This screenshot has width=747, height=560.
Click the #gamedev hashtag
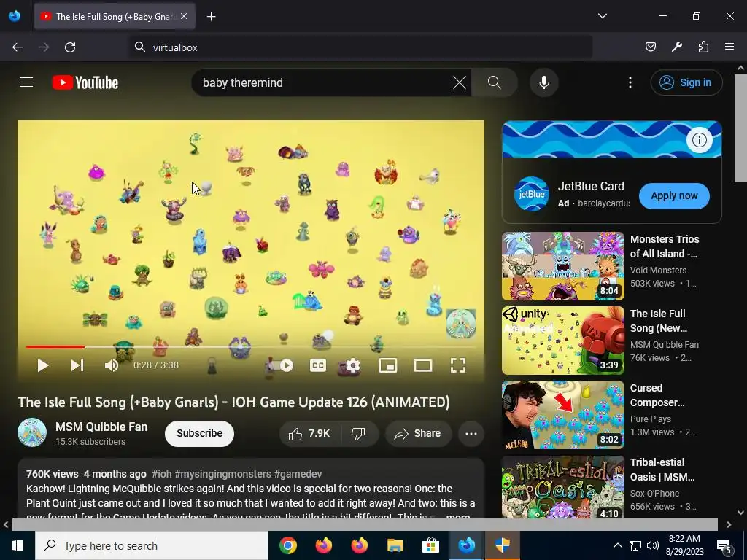(x=298, y=474)
